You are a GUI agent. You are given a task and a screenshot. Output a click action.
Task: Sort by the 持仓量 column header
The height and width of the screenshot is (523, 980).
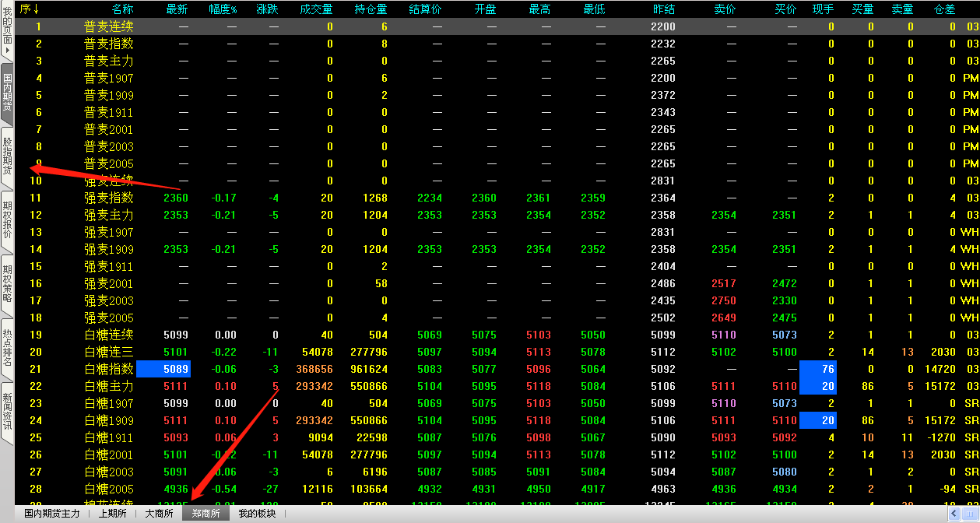tap(371, 9)
